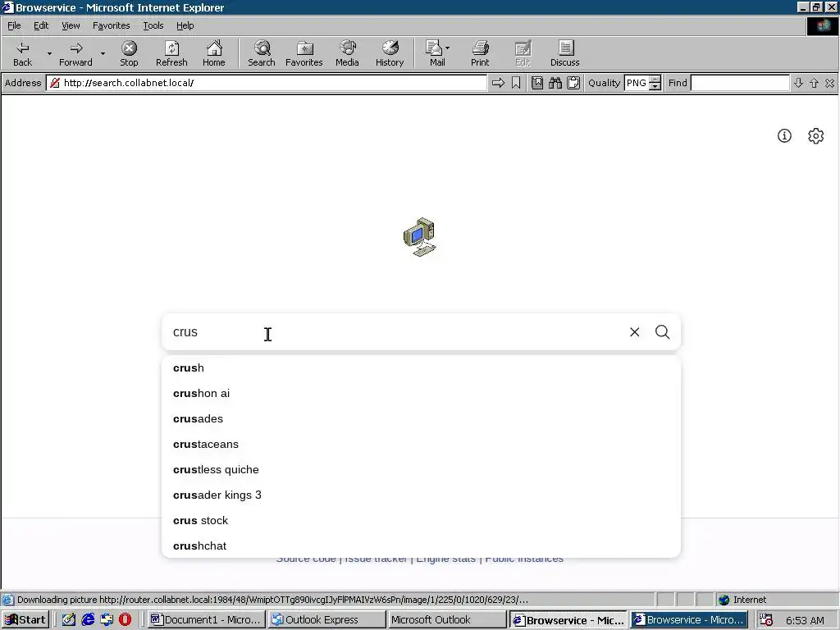Click the bookmark ribbon icon in address bar

click(x=516, y=83)
